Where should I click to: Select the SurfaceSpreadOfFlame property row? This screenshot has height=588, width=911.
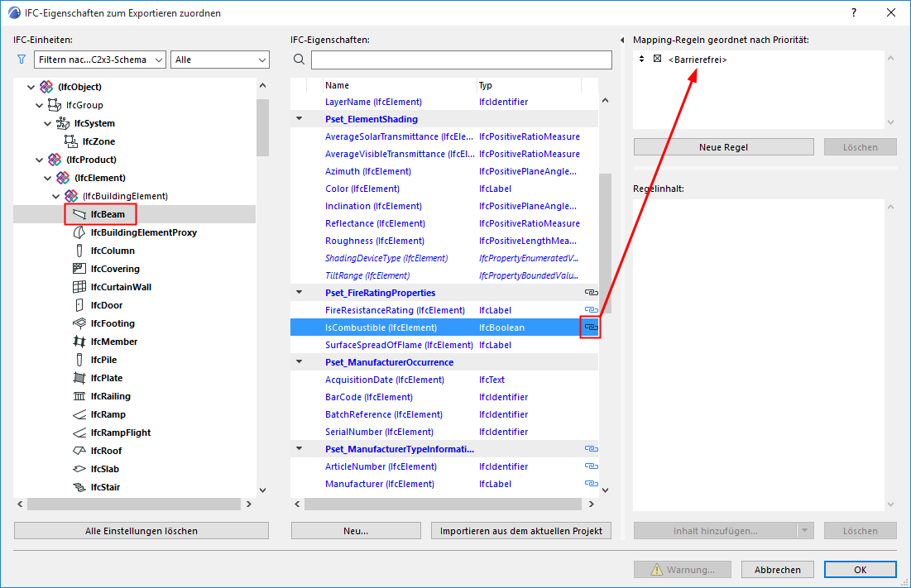tap(444, 345)
